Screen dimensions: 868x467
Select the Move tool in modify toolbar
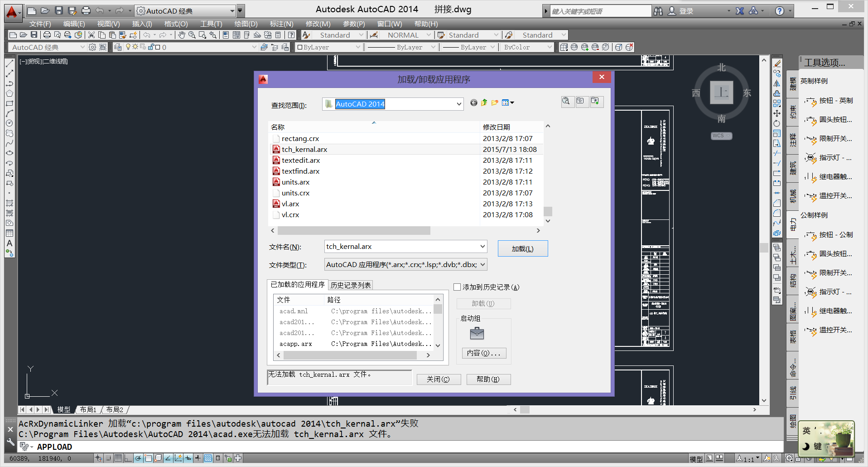tap(777, 113)
